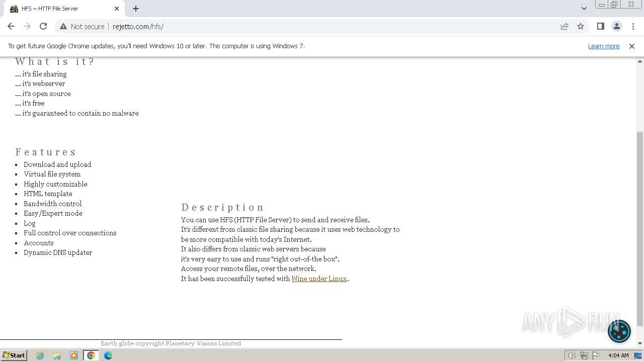Viewport: 644px width, 362px height.
Task: Bookmark this page with the star
Action: (581, 26)
